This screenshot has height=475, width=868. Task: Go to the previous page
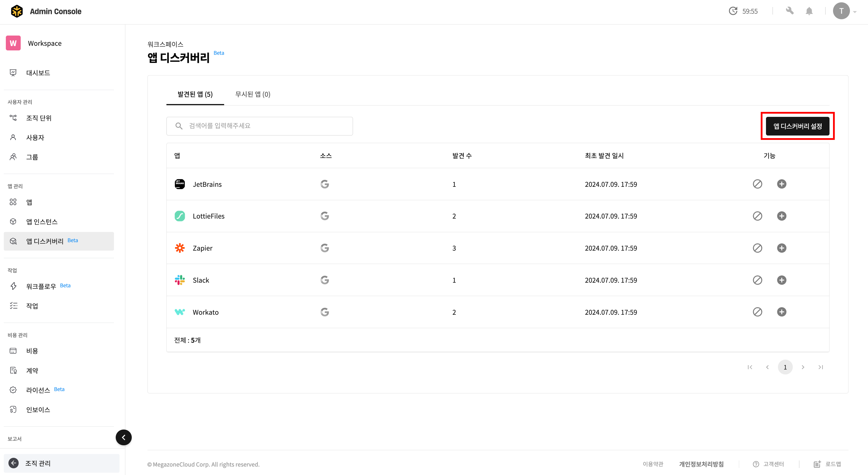(x=767, y=367)
